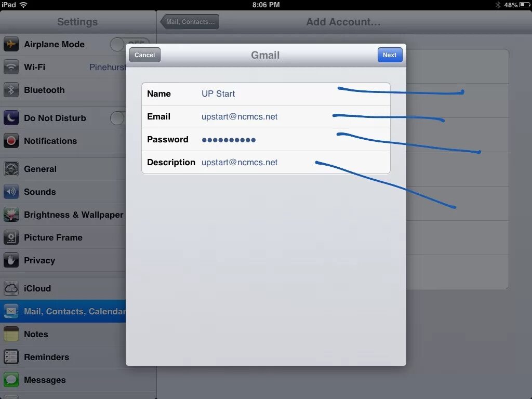Open Bluetooth settings row
The width and height of the screenshot is (532, 399).
(x=63, y=90)
